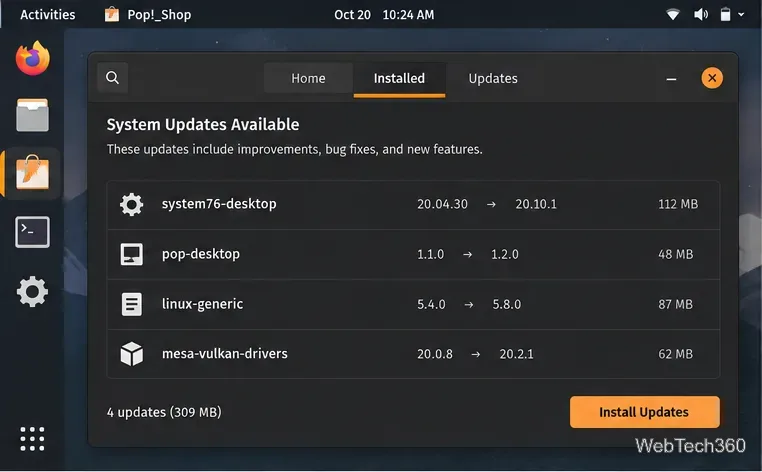Click the Wi-Fi status icon
762x472 pixels.
(673, 15)
